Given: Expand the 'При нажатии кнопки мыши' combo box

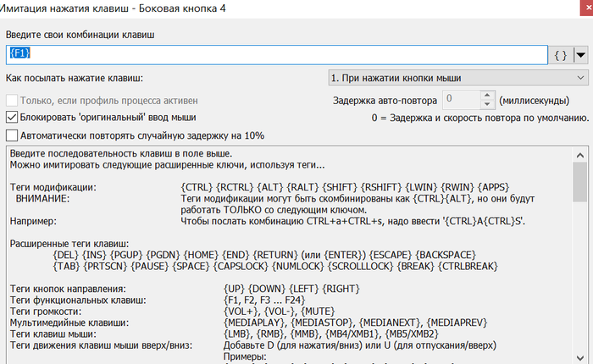Looking at the screenshot, I should point(457,78).
